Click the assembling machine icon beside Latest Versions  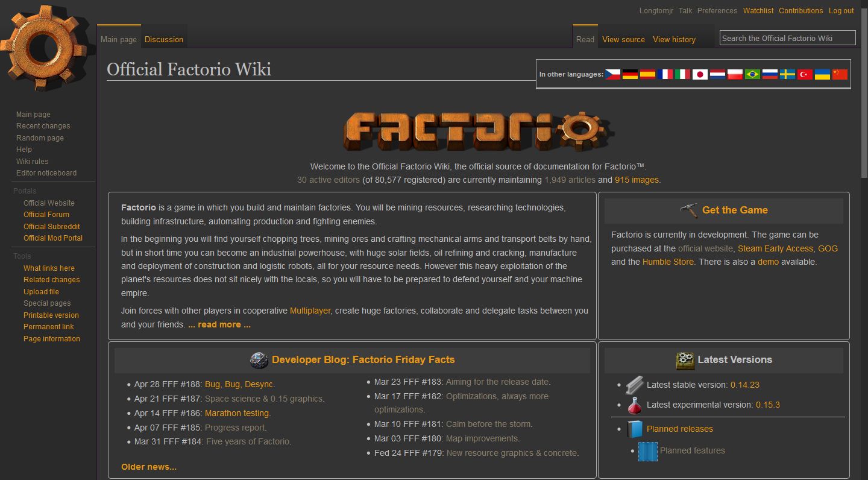click(x=685, y=360)
